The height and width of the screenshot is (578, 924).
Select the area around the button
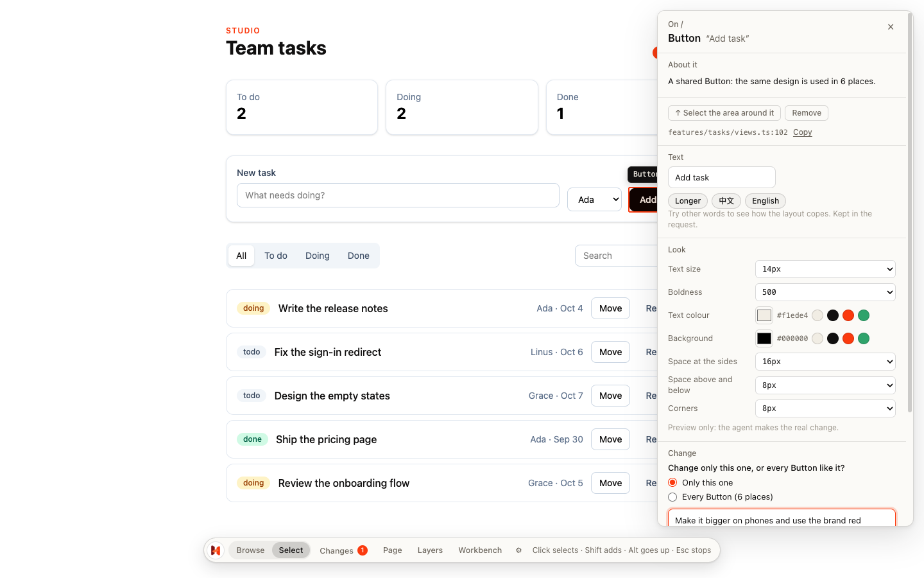[x=724, y=113]
